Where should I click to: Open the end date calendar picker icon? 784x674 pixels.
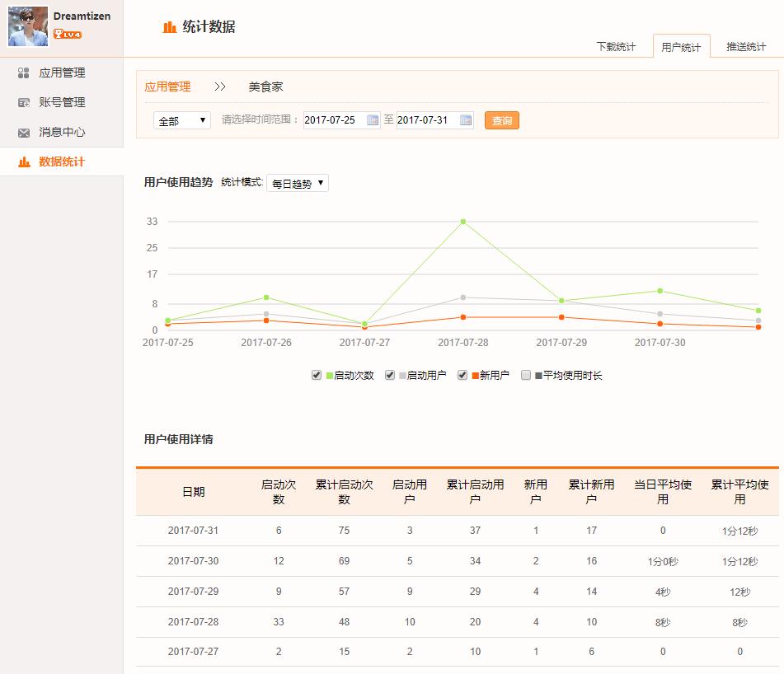pyautogui.click(x=466, y=120)
